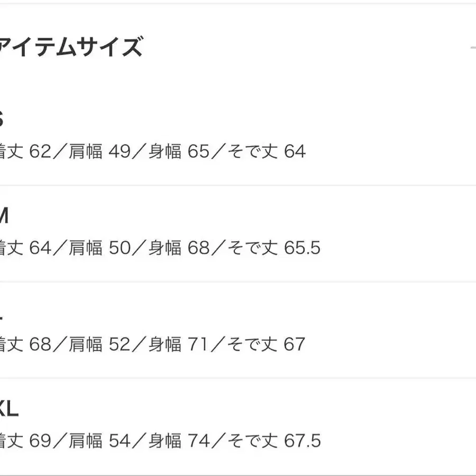This screenshot has width=476, height=476.
Task: Click そで丈 64 in the S row
Action: (266, 152)
